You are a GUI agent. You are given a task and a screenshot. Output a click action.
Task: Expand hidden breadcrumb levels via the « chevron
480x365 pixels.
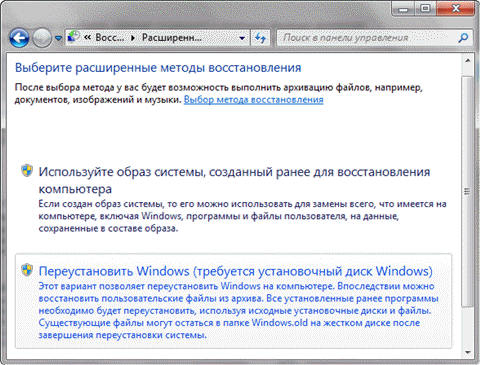(87, 37)
